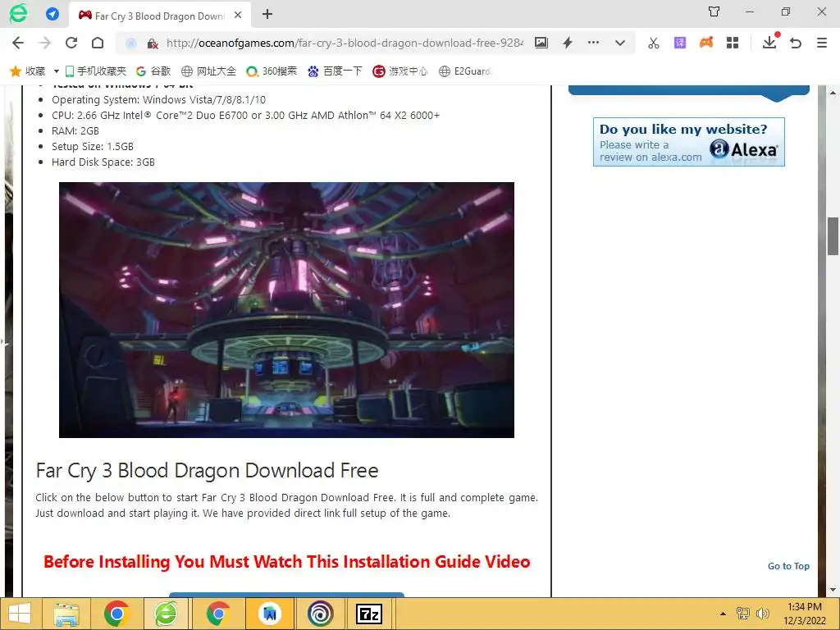Click the Installation Guide Video red heading
The height and width of the screenshot is (630, 840).
click(286, 561)
